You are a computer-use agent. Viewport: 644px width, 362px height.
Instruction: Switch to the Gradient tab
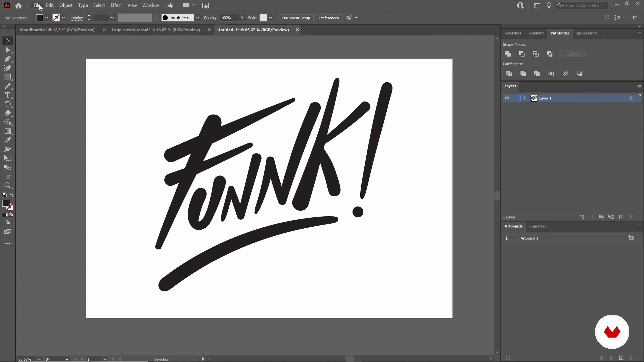(536, 33)
